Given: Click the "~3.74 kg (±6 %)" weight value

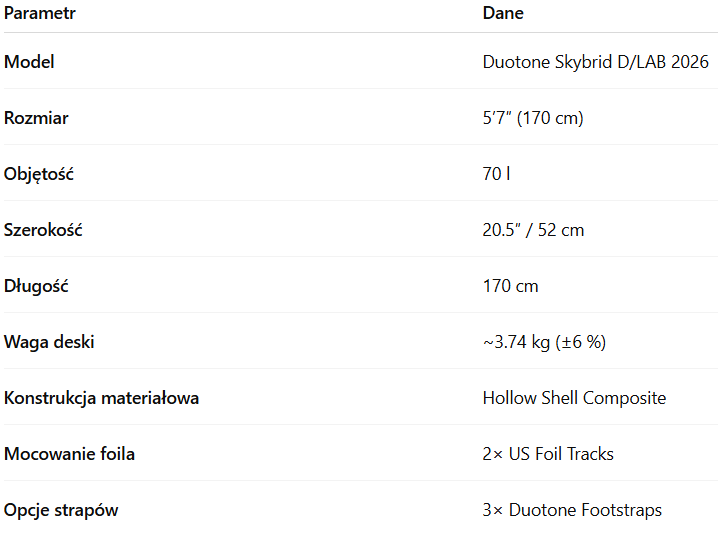Looking at the screenshot, I should (x=544, y=342).
